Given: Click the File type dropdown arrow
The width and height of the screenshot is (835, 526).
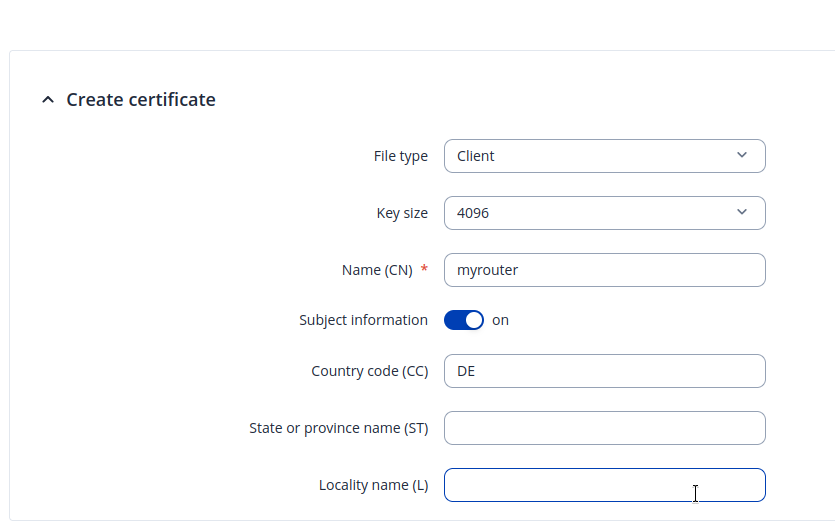Looking at the screenshot, I should pyautogui.click(x=741, y=156).
